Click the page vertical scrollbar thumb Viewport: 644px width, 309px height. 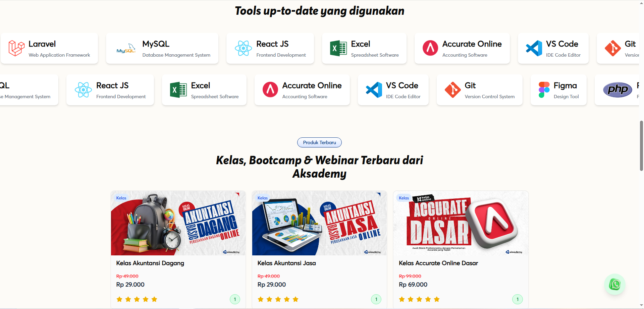(x=641, y=146)
